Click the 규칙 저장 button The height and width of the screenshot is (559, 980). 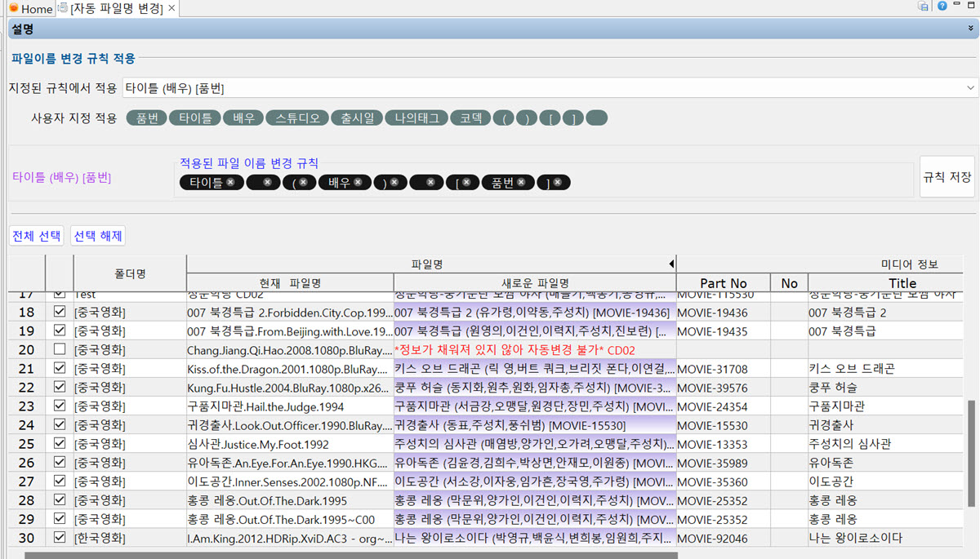click(947, 177)
